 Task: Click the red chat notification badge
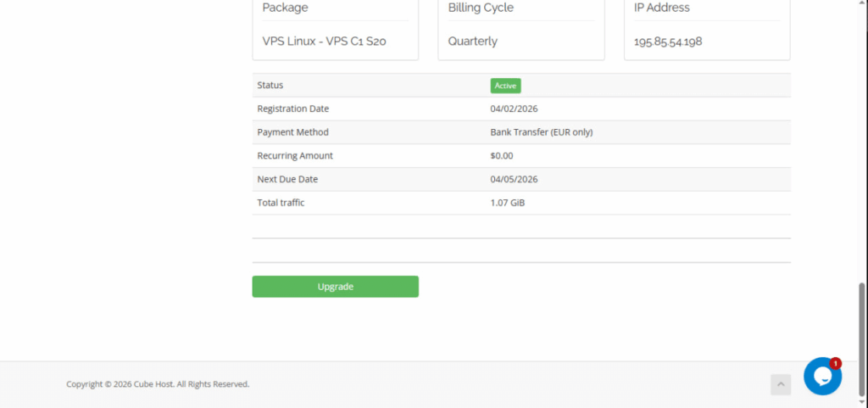pos(835,363)
